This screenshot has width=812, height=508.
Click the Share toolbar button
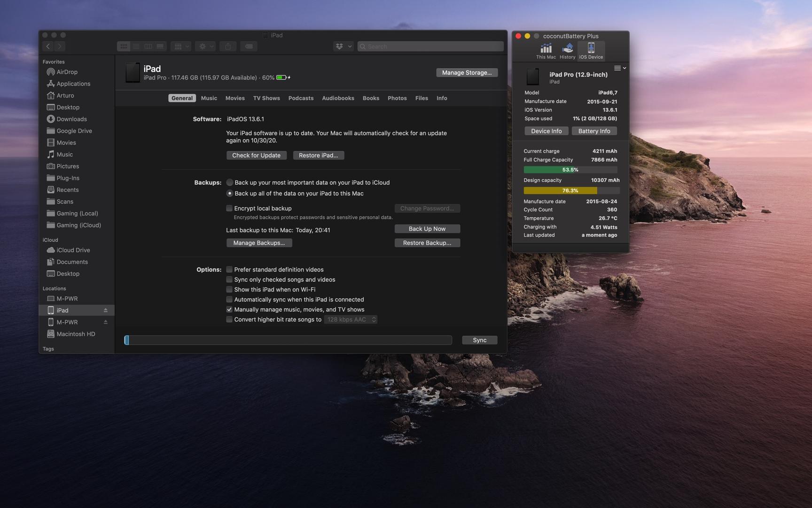228,46
